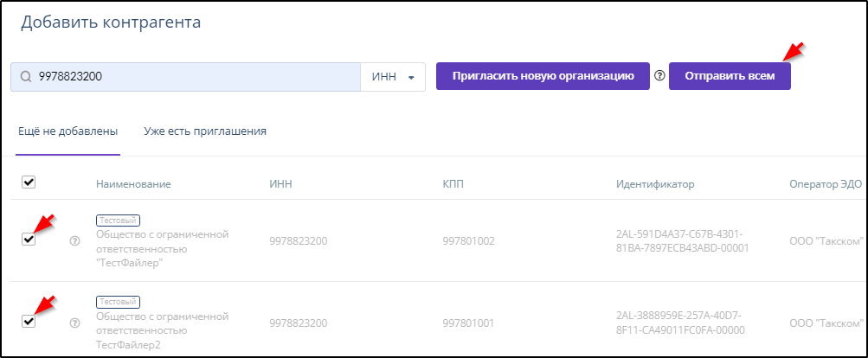Toggle the select-all checkbox in the table header

(28, 182)
